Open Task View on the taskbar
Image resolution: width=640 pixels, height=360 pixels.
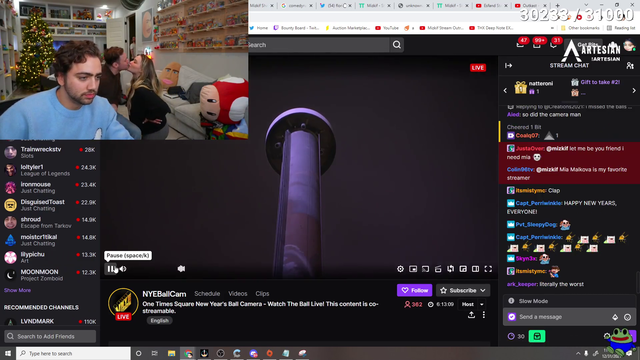[x=155, y=353]
